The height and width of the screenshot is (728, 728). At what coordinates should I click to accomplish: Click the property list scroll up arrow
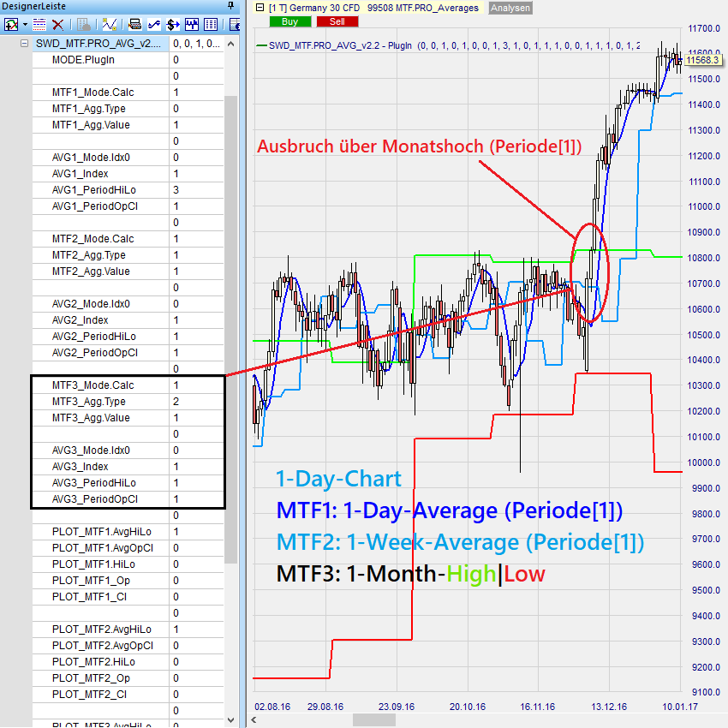pyautogui.click(x=230, y=44)
